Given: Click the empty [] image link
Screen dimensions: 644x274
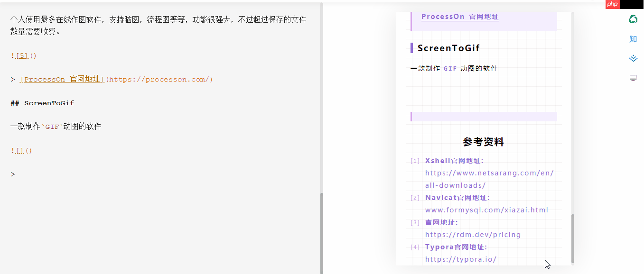Looking at the screenshot, I should click(x=19, y=150).
